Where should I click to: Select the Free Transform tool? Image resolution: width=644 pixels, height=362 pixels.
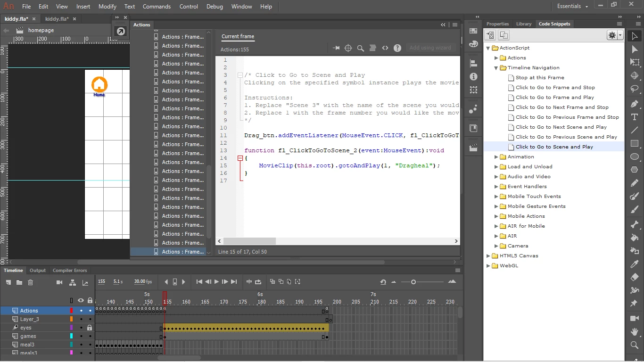[635, 62]
